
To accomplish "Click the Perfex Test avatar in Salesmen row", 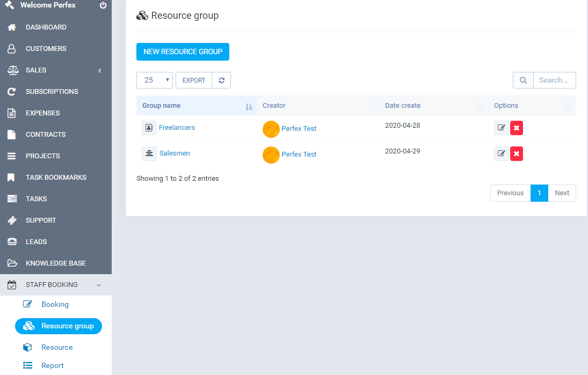I will [x=271, y=155].
